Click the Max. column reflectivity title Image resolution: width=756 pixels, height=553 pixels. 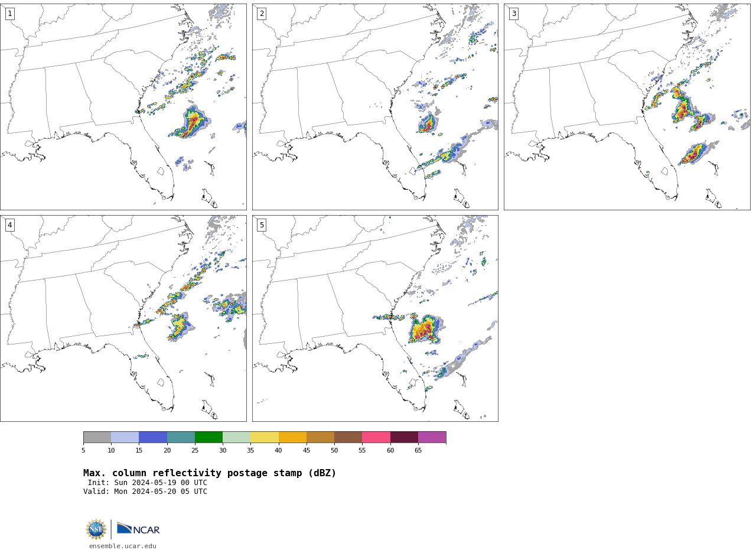click(210, 473)
